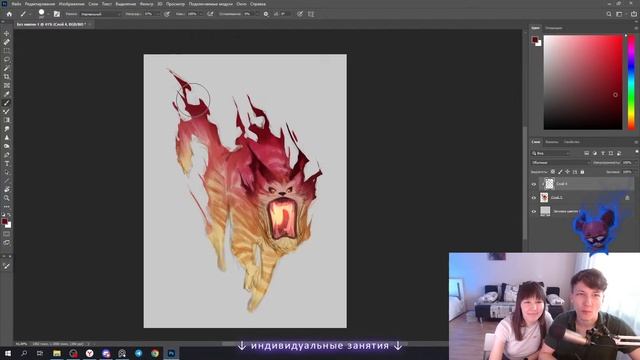The image size is (640, 360).
Task: Select the Brush tool in the toolbox
Action: pos(7,103)
